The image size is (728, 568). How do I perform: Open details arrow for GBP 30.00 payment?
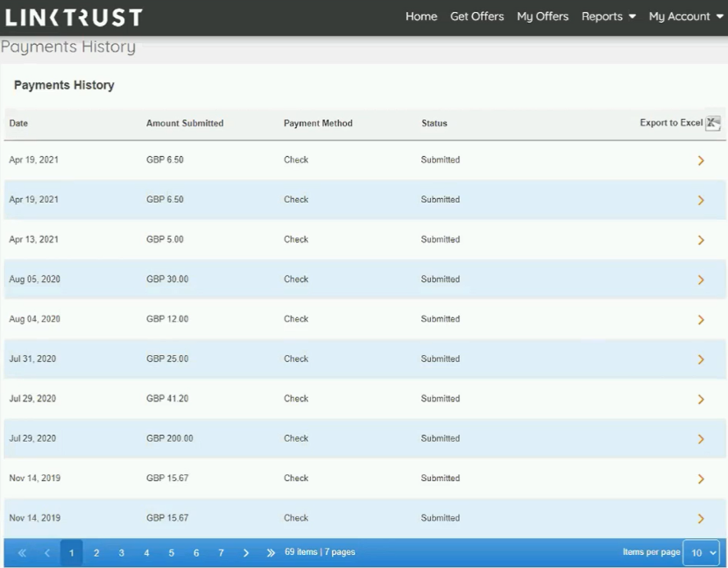(x=701, y=280)
